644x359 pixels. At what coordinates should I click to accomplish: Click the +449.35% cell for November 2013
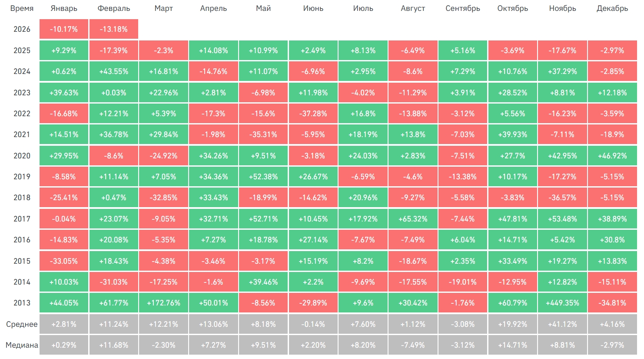pos(562,303)
